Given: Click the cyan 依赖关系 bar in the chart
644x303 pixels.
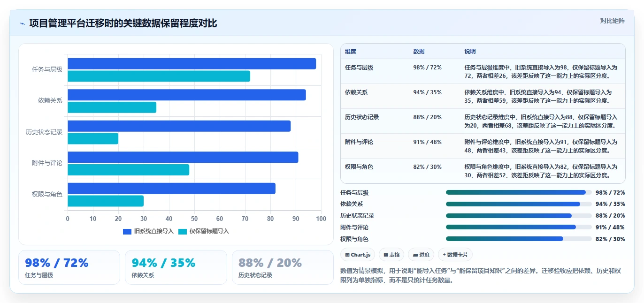Looking at the screenshot, I should 112,107.
